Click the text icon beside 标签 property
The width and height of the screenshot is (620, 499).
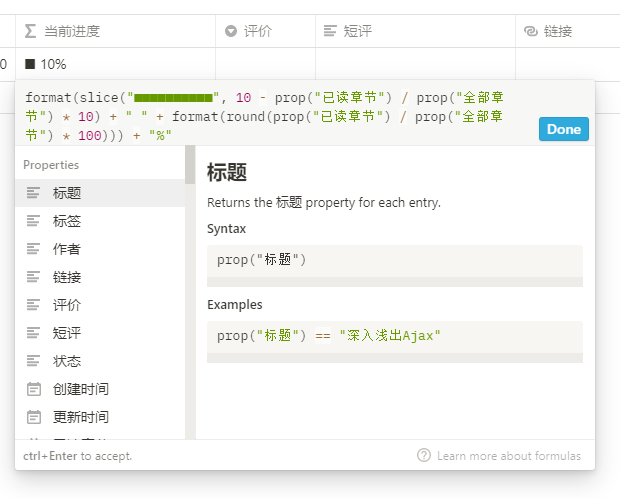click(x=34, y=221)
